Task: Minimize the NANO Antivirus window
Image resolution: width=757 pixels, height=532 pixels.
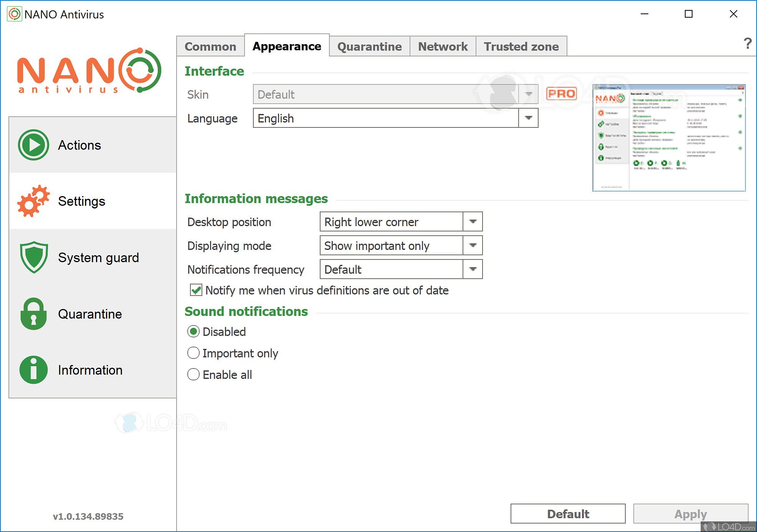Action: (645, 14)
